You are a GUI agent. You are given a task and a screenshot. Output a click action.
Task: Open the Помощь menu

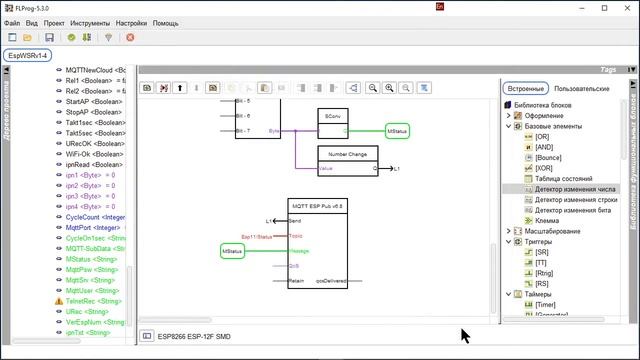point(165,23)
